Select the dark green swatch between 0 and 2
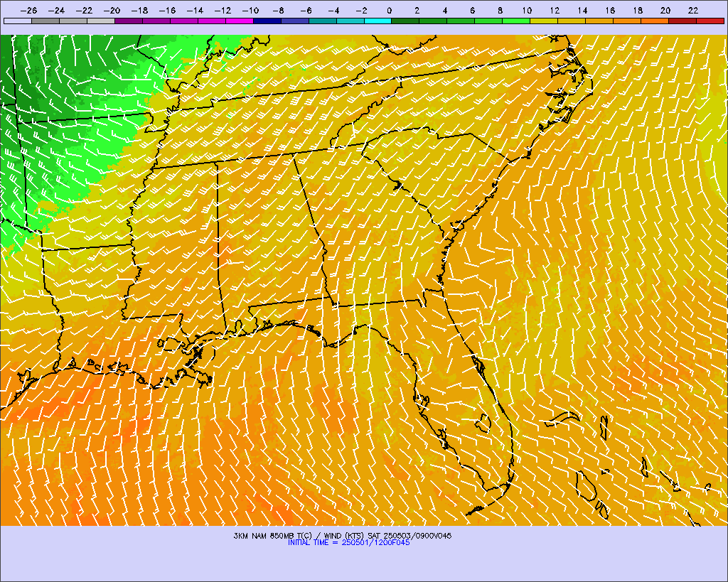728x582 pixels. (x=405, y=21)
